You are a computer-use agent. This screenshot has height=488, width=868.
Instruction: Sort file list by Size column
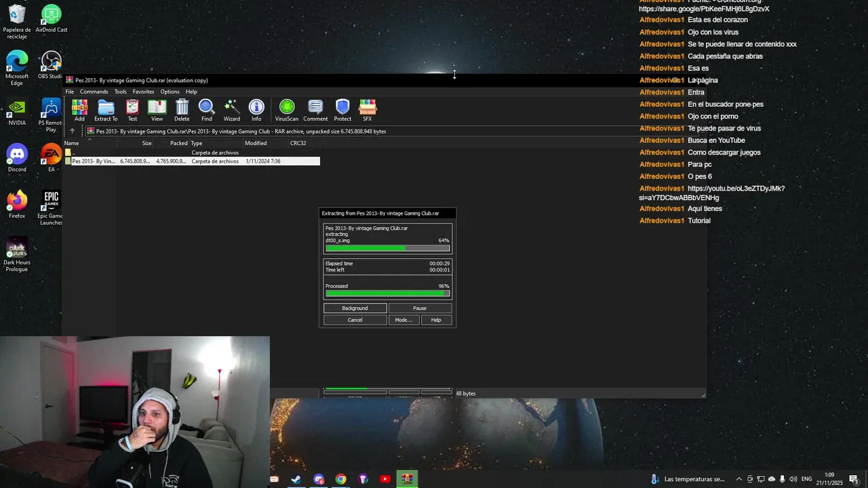click(135, 143)
